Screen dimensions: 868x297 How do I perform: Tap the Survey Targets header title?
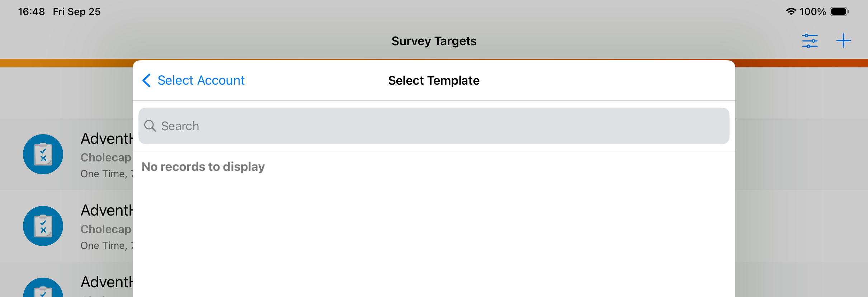(434, 41)
